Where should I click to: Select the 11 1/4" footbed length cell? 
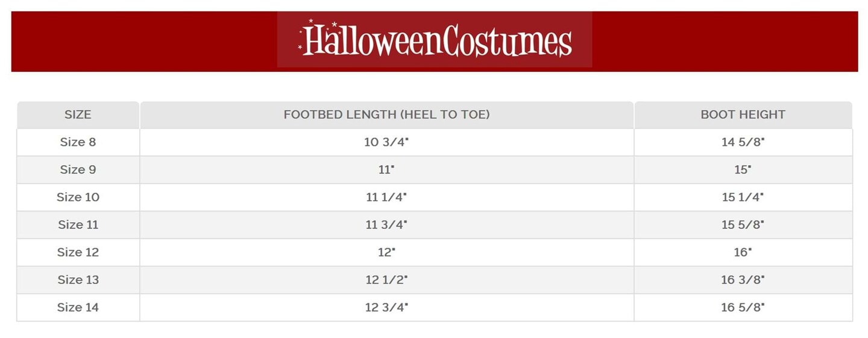[x=386, y=197]
